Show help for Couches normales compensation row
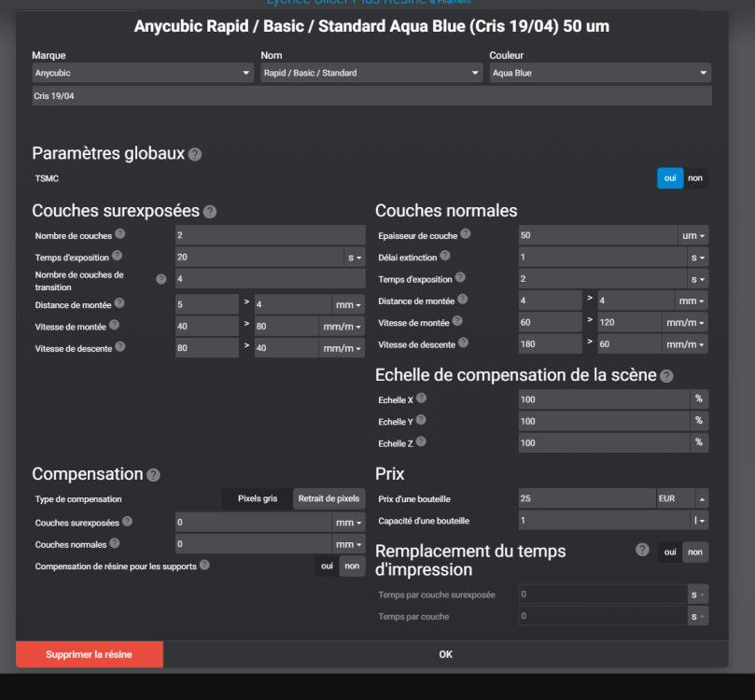 click(x=114, y=543)
